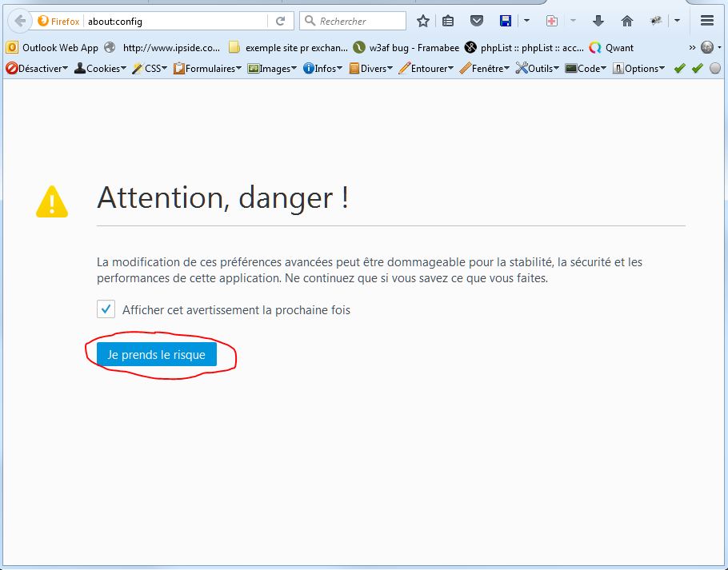Screen dimensions: 728x570
Task: Open the bookmarks list icon
Action: (x=449, y=22)
